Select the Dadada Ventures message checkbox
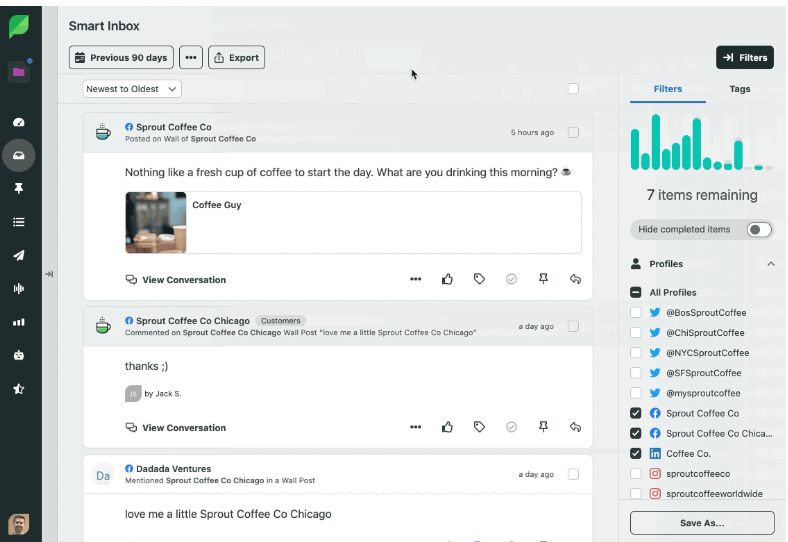 [573, 474]
